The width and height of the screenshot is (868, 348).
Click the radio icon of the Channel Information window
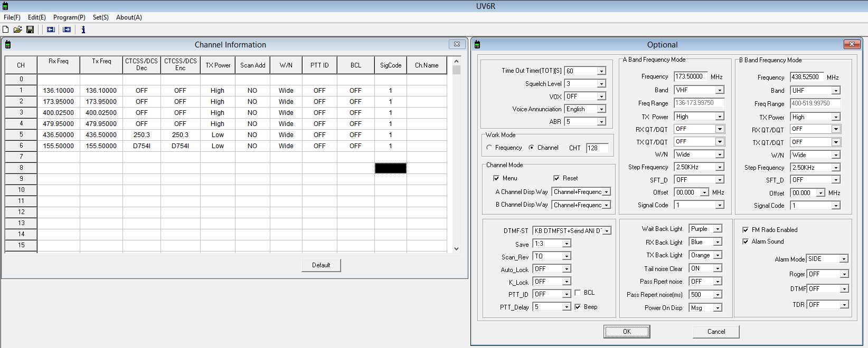tap(7, 45)
